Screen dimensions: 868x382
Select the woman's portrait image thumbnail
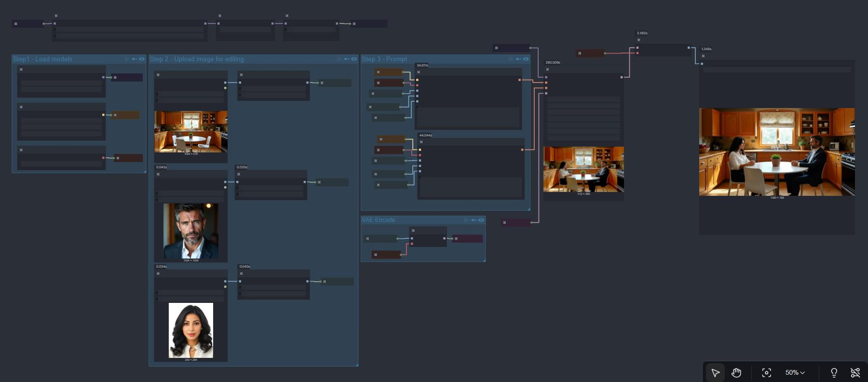pos(191,330)
